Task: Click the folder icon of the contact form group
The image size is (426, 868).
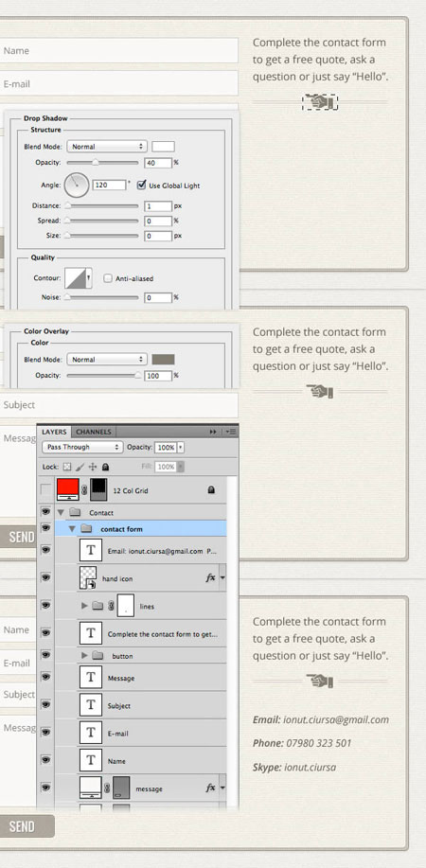Action: pos(86,529)
